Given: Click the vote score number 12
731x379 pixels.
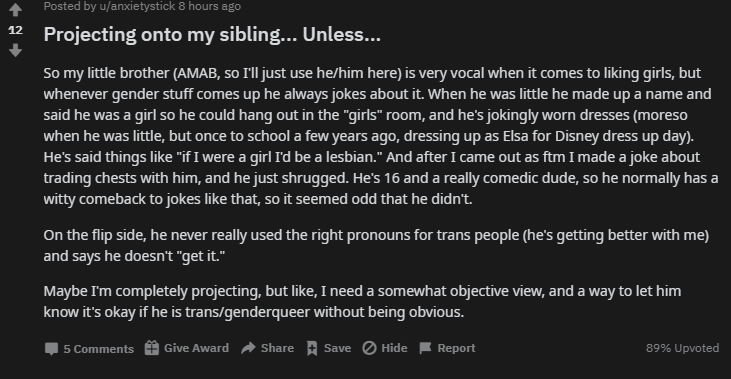Looking at the screenshot, I should (15, 30).
